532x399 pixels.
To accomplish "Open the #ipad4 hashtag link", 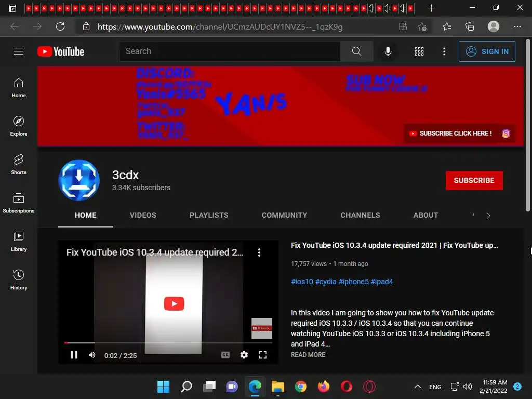I will pyautogui.click(x=382, y=282).
